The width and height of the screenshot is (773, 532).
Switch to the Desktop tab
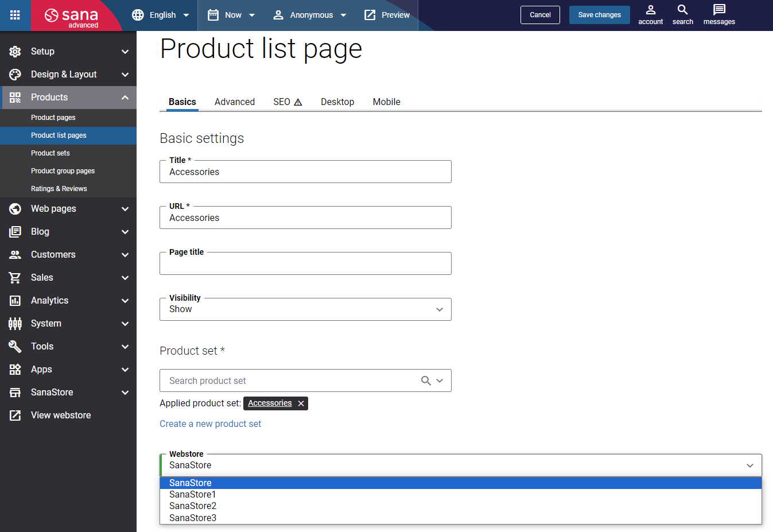(337, 102)
